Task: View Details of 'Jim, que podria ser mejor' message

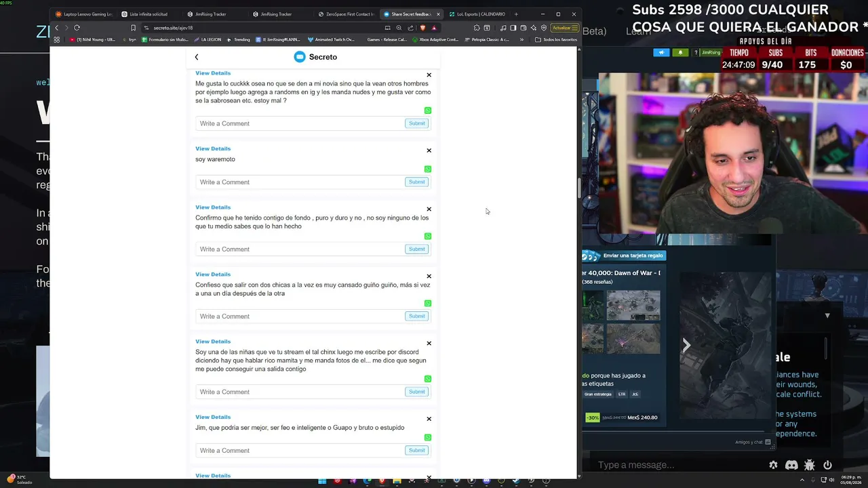Action: click(x=213, y=417)
